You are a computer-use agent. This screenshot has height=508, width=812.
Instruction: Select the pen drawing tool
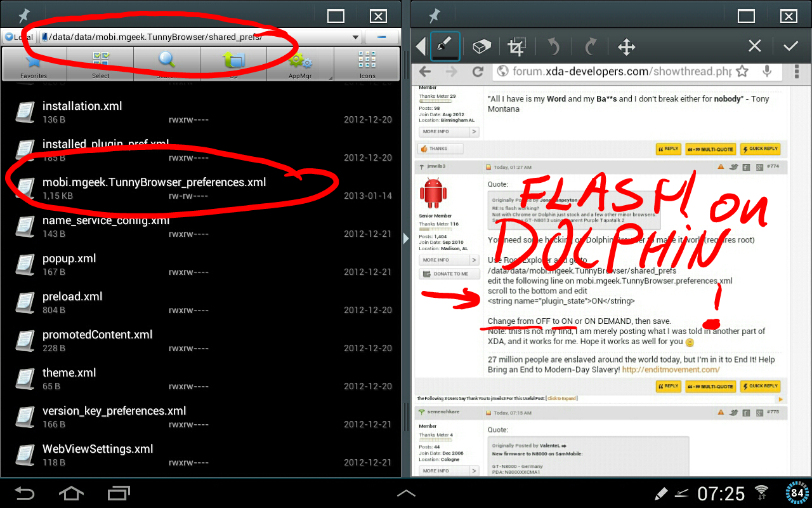click(x=445, y=46)
